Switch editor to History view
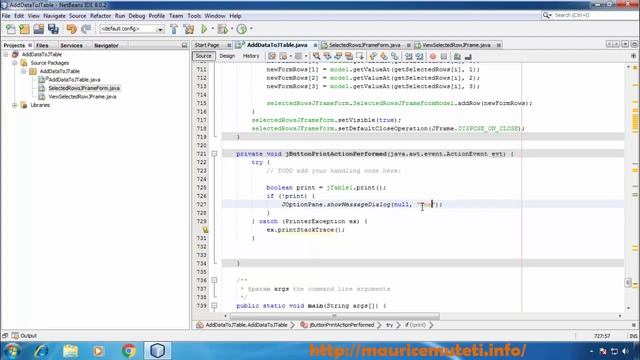Image resolution: width=640 pixels, height=360 pixels. click(x=251, y=56)
